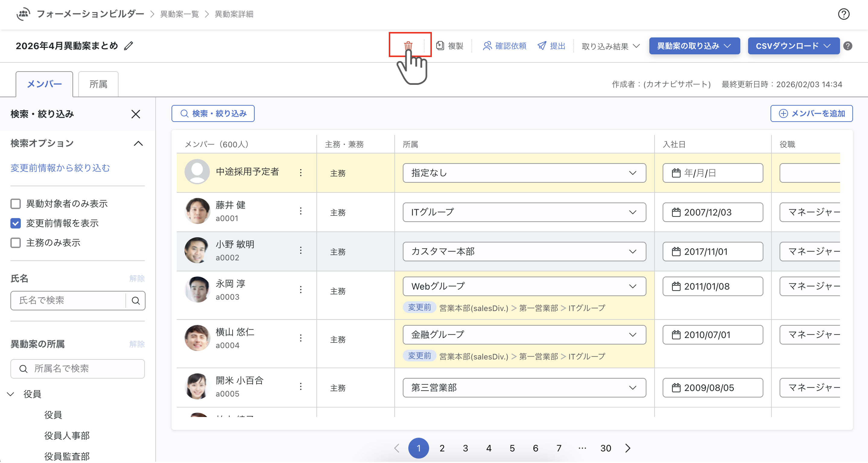Click the 変更前情報から絞り込む link

click(x=60, y=168)
